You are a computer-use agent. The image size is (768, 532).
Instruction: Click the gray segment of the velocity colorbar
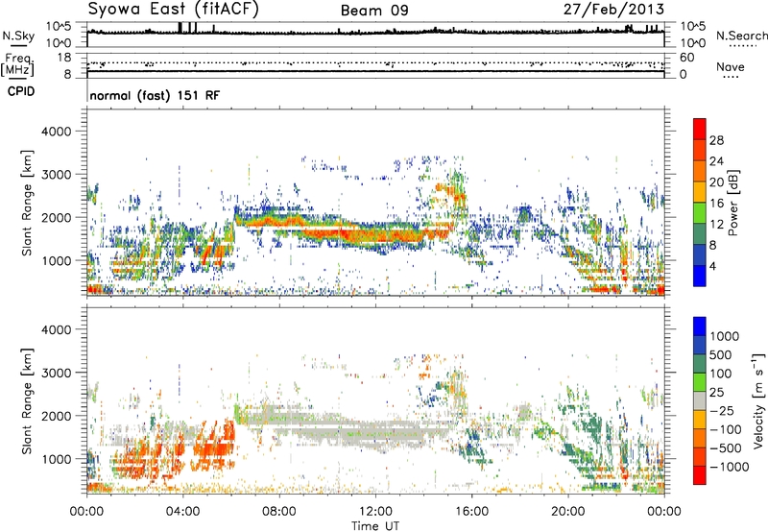pos(700,400)
